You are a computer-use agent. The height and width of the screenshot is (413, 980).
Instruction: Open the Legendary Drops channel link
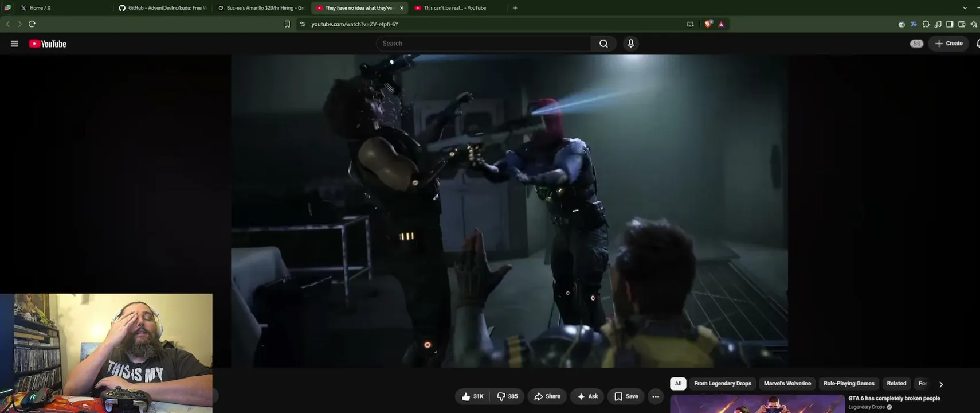point(866,407)
